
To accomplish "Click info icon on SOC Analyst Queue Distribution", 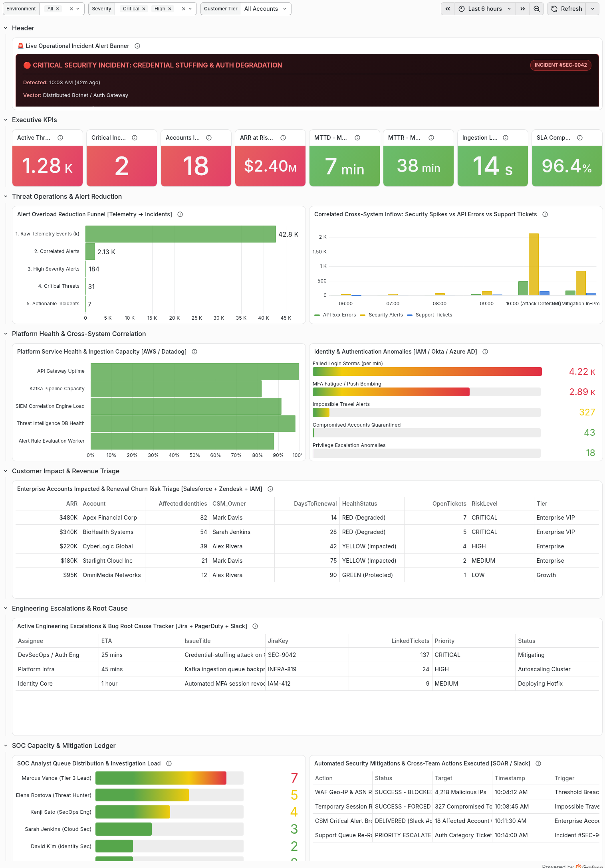I will tap(169, 763).
